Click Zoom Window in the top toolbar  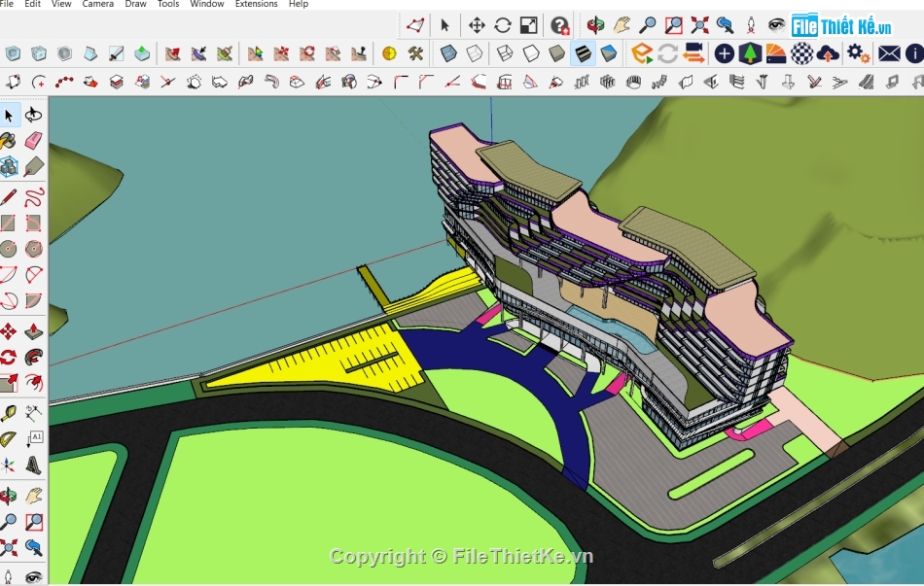[674, 24]
